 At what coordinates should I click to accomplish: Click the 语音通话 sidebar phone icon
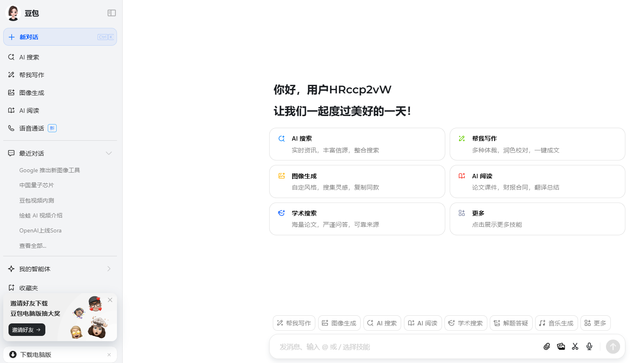[x=11, y=128]
